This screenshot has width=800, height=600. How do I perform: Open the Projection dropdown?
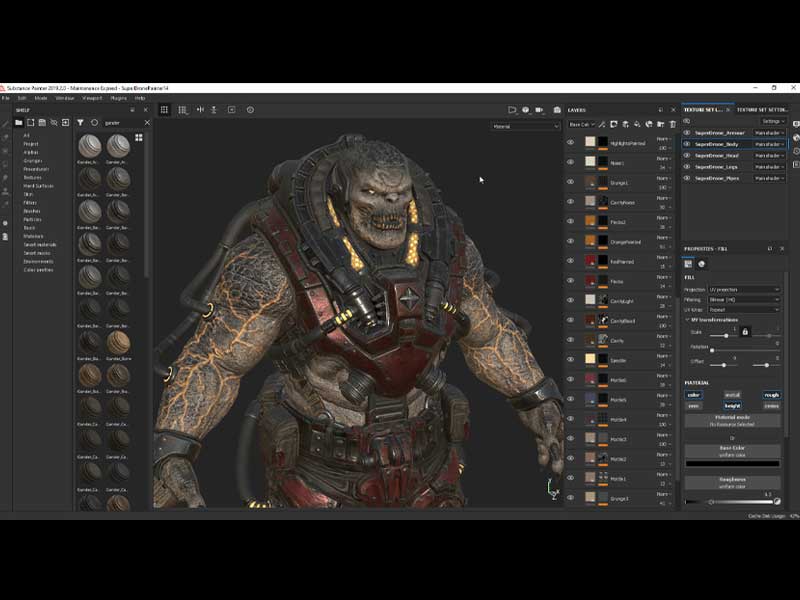click(x=746, y=290)
